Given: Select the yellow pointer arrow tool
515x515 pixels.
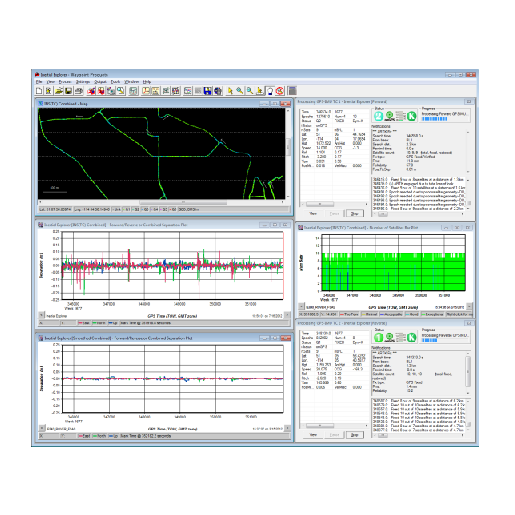Looking at the screenshot, I should (x=230, y=91).
